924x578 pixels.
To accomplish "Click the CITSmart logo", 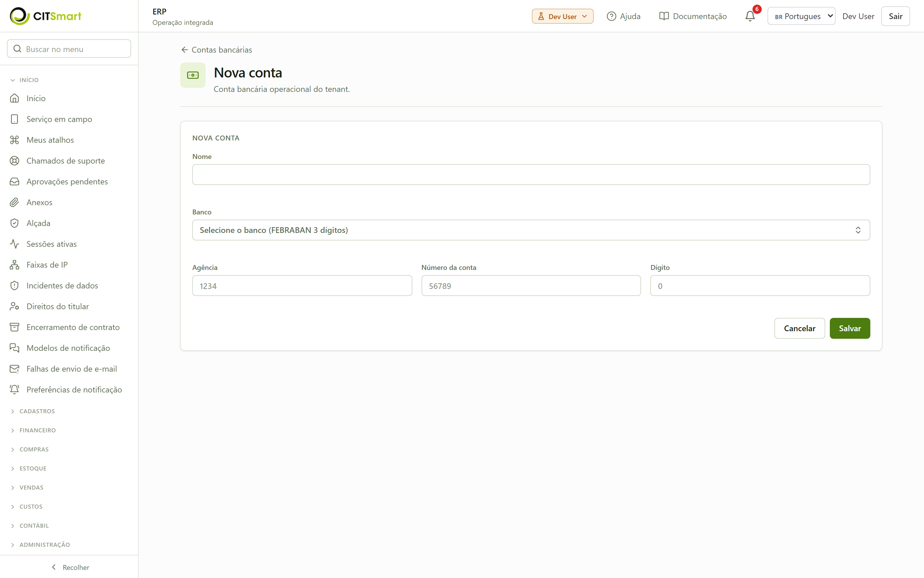I will point(45,16).
